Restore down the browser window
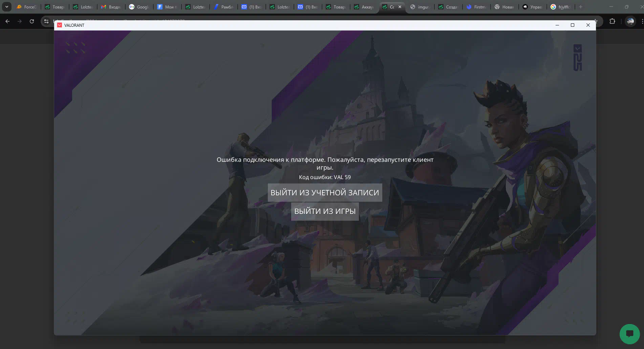Viewport: 644px width, 349px height. pos(627,7)
